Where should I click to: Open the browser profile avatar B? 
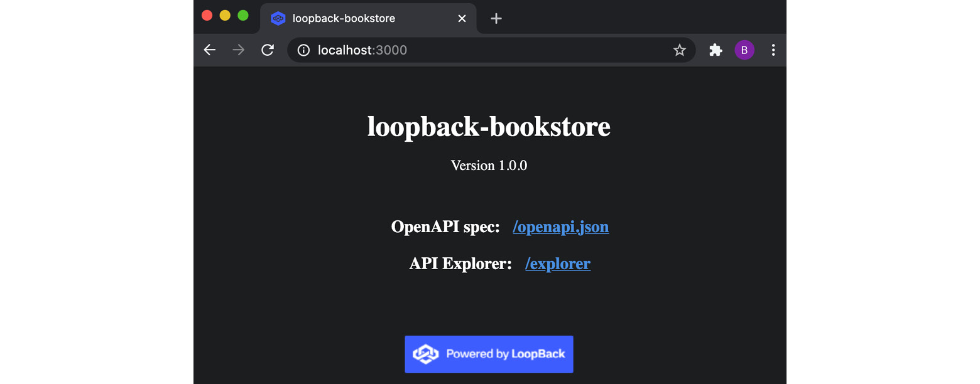tap(744, 50)
